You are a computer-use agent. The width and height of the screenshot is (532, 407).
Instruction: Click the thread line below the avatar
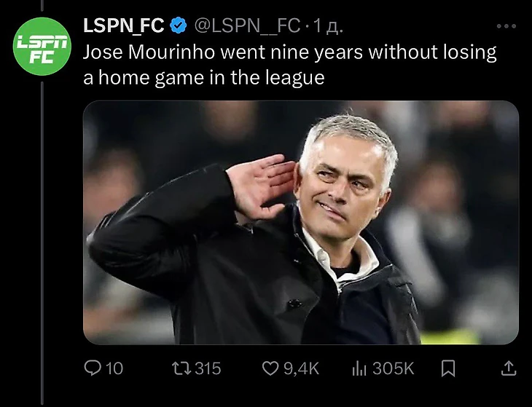tap(42, 218)
